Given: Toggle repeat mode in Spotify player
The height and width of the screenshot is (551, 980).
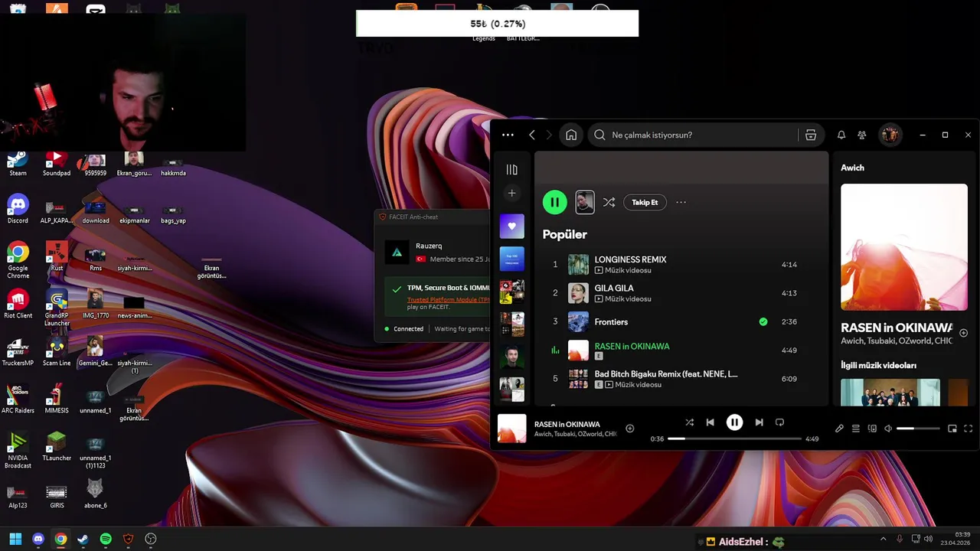Looking at the screenshot, I should point(779,422).
